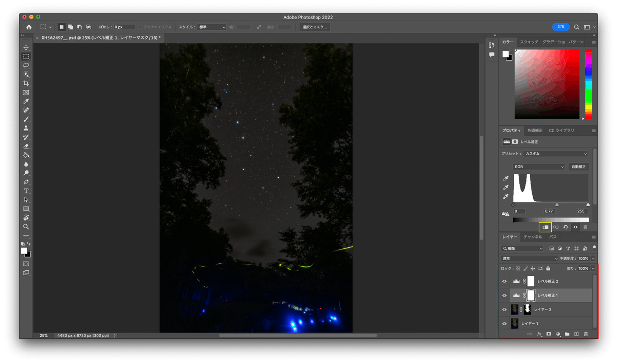Click the blue 共有 button
Viewport: 617px width, 364px height.
[x=561, y=27]
